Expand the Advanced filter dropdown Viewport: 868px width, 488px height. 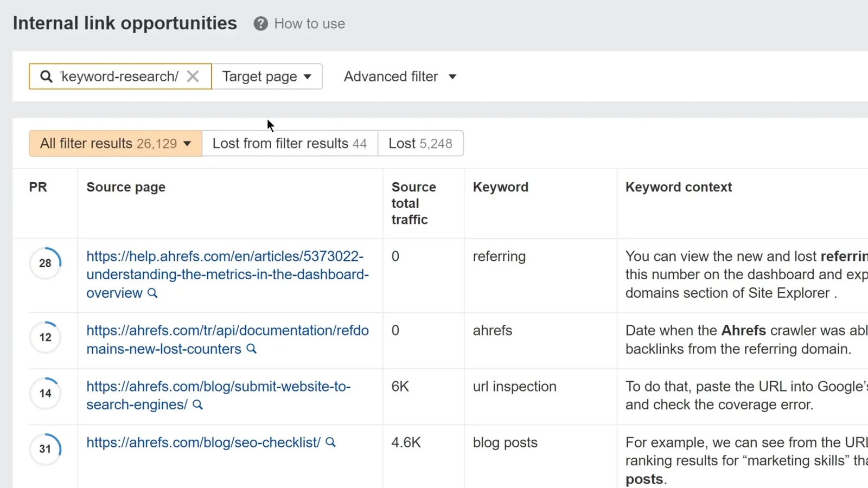coord(400,76)
